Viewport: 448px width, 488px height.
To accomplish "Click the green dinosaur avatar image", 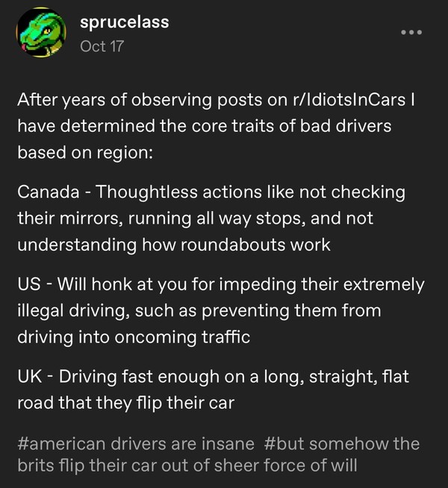I will pyautogui.click(x=40, y=36).
